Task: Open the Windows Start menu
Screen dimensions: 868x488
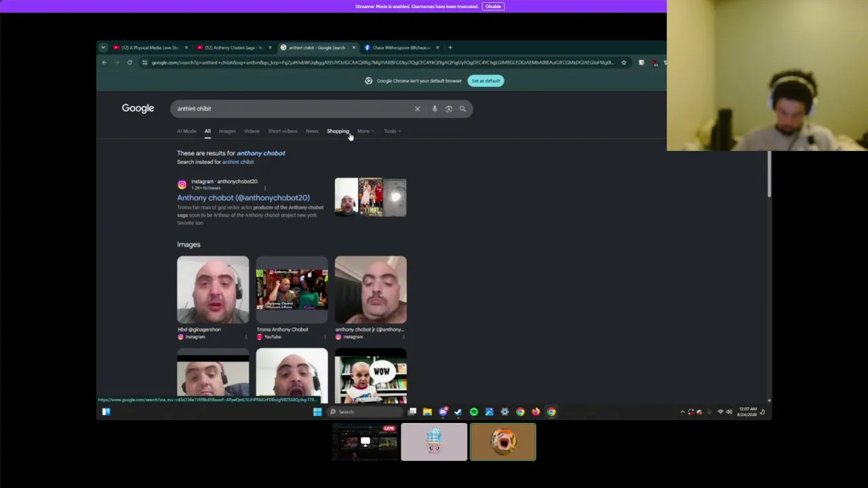Action: click(317, 411)
